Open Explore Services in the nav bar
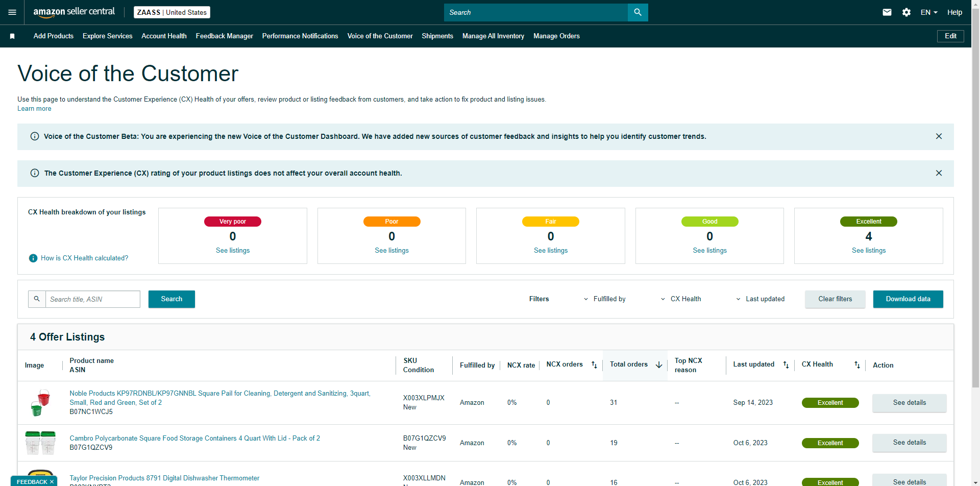 (x=108, y=36)
